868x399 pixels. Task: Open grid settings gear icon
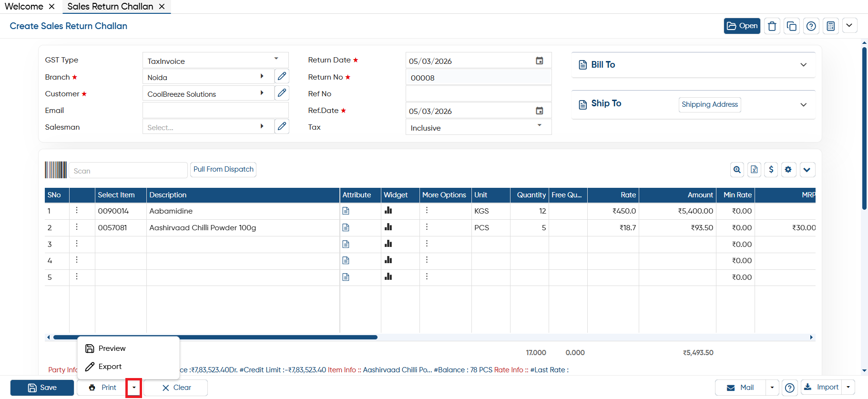coord(788,170)
